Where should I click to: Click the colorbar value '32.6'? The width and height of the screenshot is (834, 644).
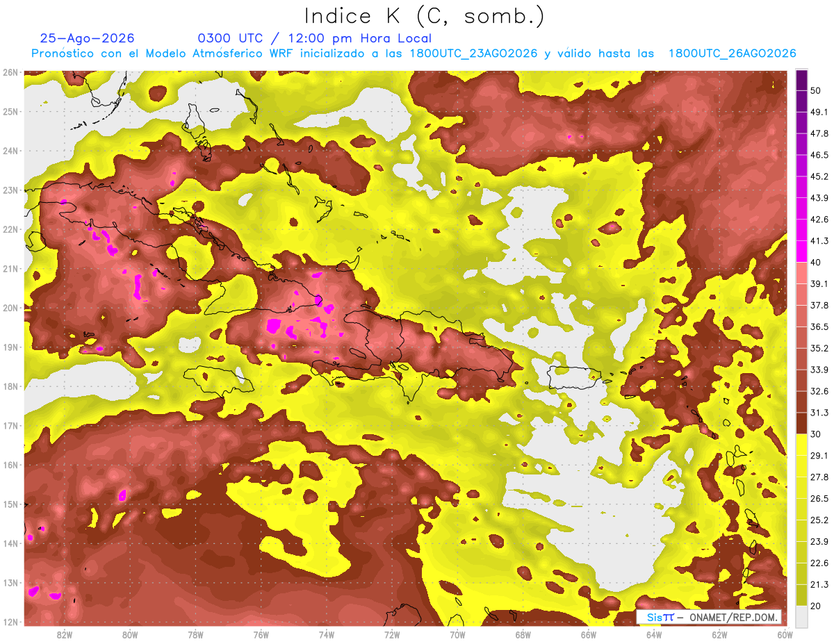tap(819, 391)
